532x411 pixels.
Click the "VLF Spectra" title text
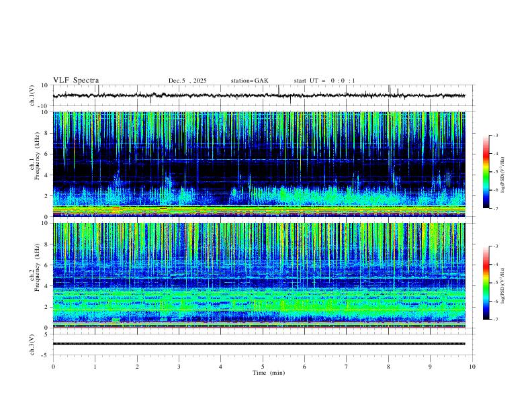(x=76, y=81)
